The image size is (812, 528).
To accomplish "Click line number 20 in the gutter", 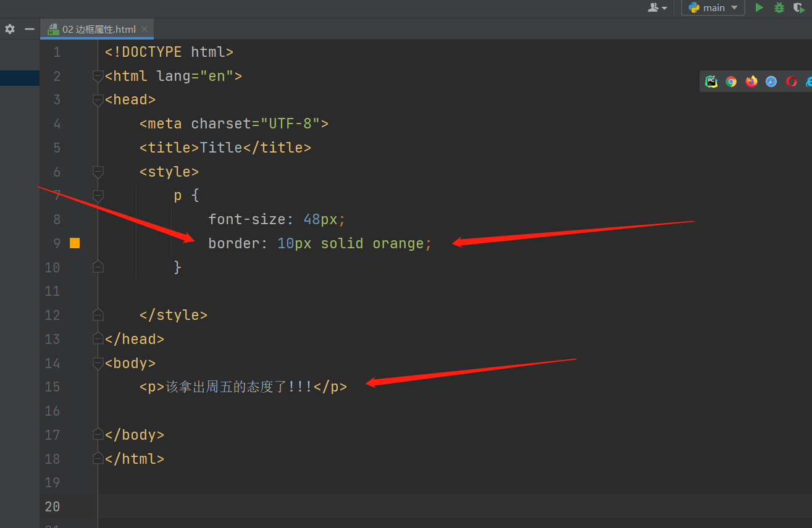I will coord(53,506).
